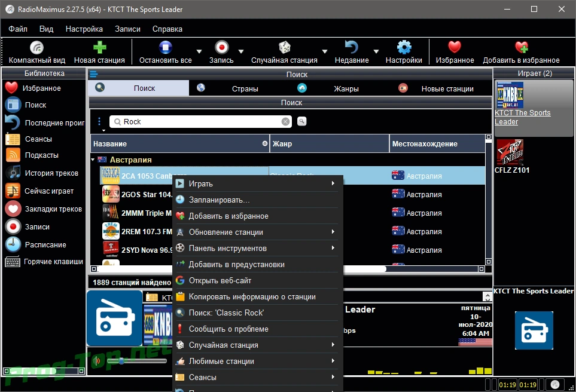Open dropdown arrow next to Остановить все
Image resolution: width=576 pixels, height=392 pixels.
pyautogui.click(x=199, y=51)
